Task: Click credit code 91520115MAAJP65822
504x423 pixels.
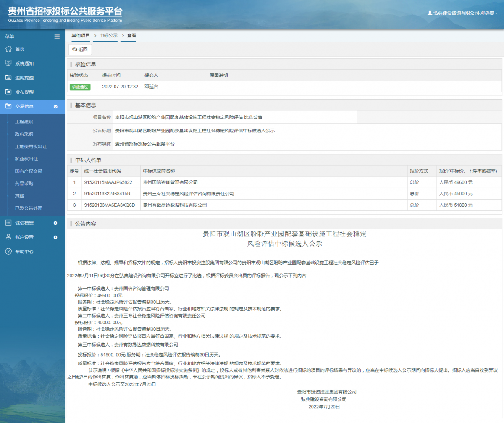Action: [108, 182]
